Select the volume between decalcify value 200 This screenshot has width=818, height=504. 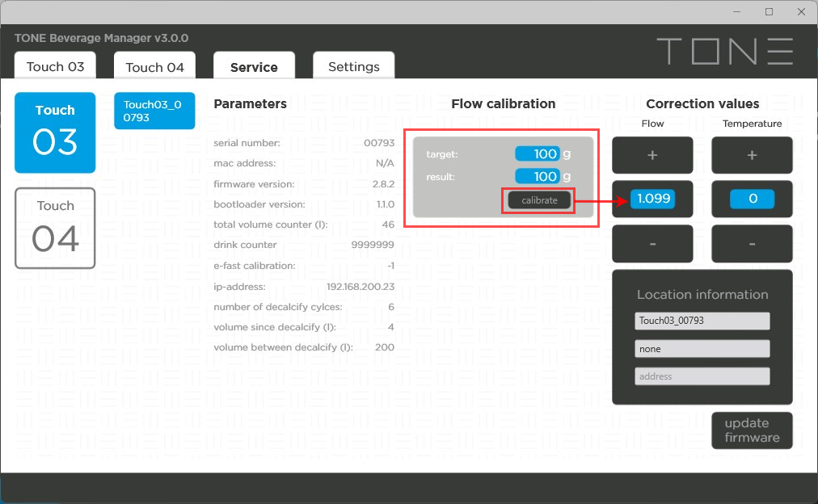click(x=385, y=347)
